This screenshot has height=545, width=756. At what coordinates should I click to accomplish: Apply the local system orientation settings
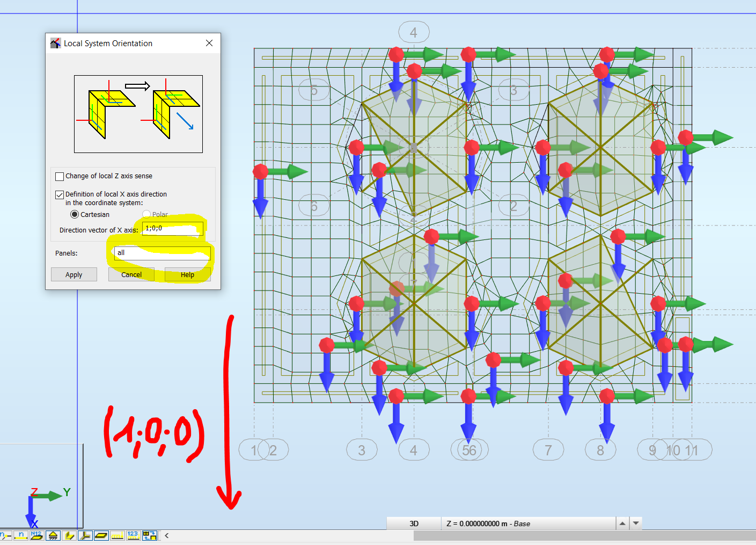point(74,274)
